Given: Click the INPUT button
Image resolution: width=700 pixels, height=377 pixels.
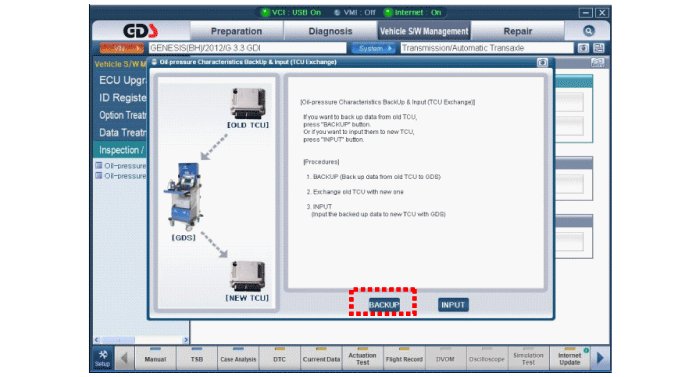Looking at the screenshot, I should click(453, 305).
